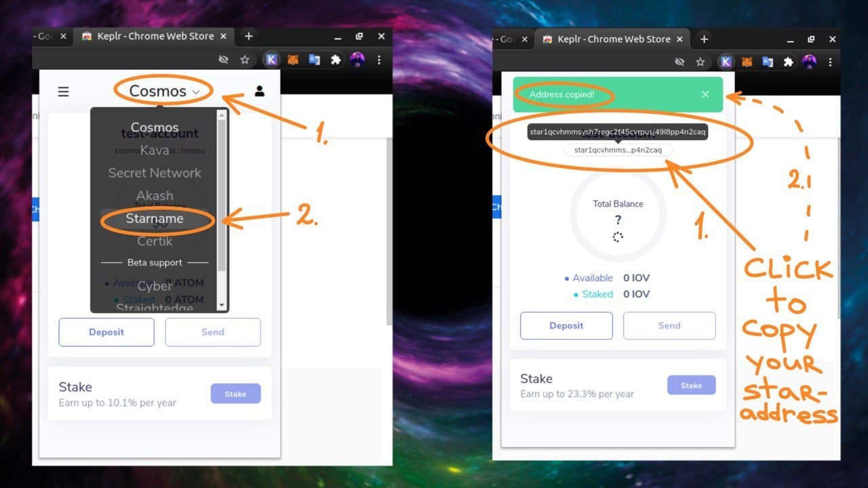Dismiss the Address copied notification
This screenshot has height=488, width=868.
click(705, 94)
